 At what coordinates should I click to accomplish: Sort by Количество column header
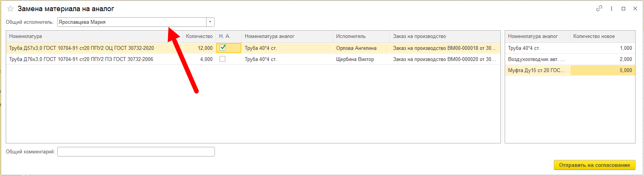click(x=199, y=36)
